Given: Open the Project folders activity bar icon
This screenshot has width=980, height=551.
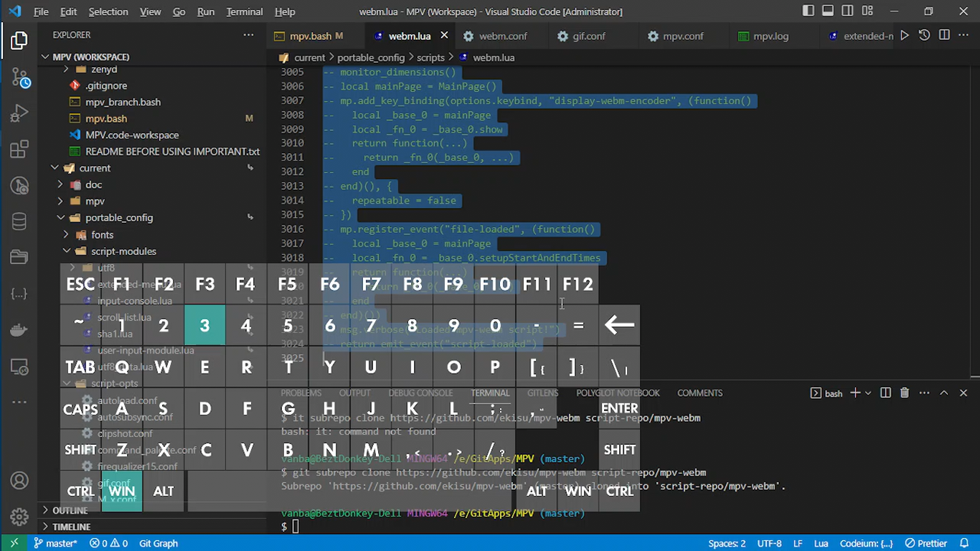Looking at the screenshot, I should (x=19, y=258).
